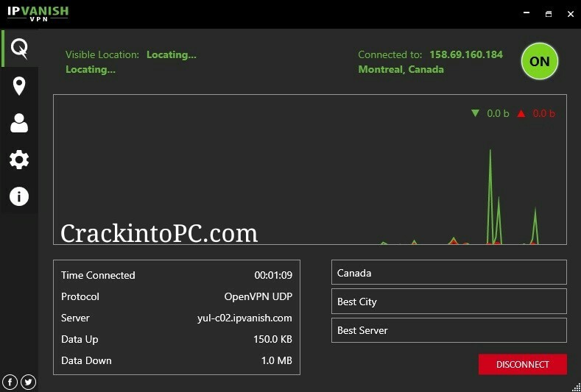Click the red DISCONNECT button
581x392 pixels.
[523, 364]
